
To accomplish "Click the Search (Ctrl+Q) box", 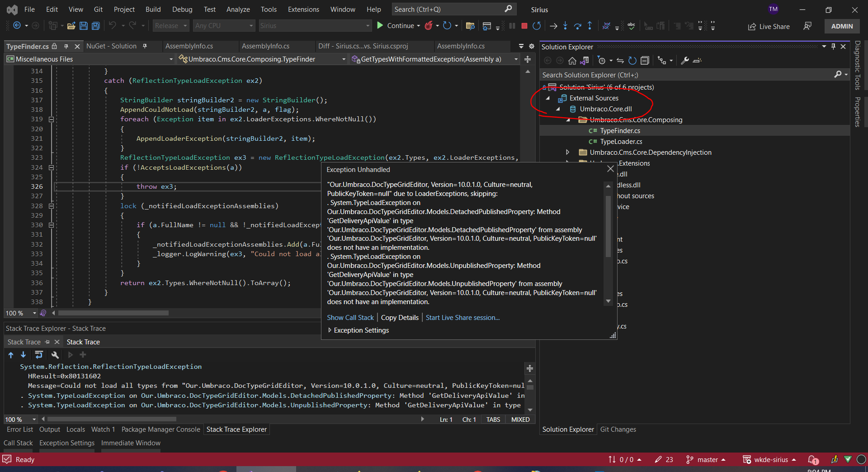I will (x=453, y=10).
